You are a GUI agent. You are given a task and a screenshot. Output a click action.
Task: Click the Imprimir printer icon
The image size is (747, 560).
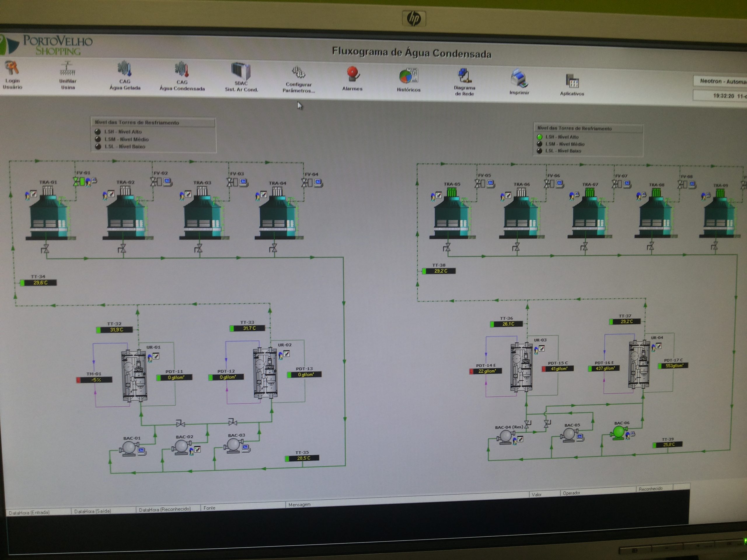coord(519,78)
